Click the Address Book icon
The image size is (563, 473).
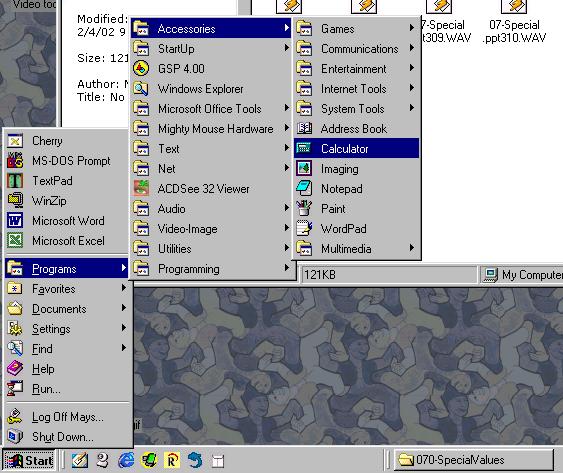coord(304,128)
